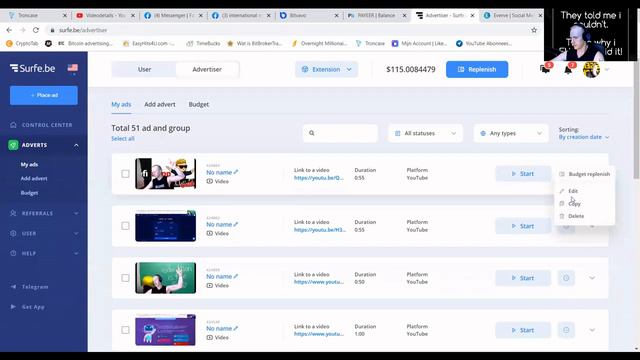Screen dimensions: 640x360
Task: Open the Any types filter dropdown
Action: point(511,133)
